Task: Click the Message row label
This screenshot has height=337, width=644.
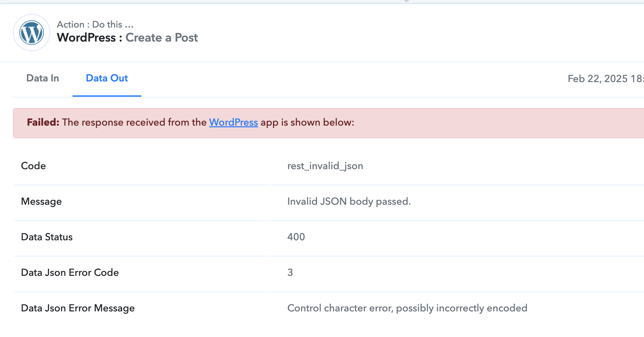Action: [41, 201]
